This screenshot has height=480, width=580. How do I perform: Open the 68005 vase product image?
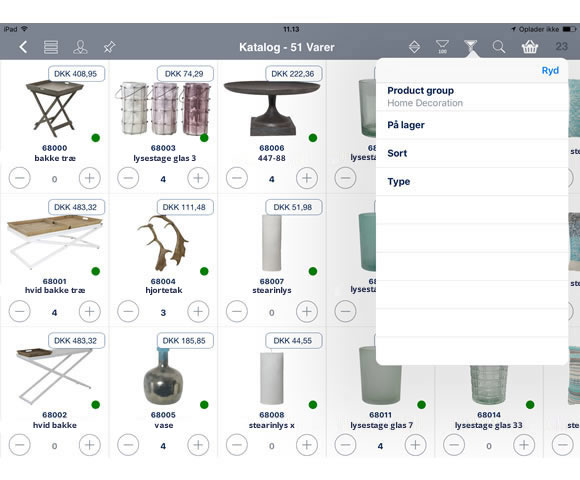tap(163, 376)
